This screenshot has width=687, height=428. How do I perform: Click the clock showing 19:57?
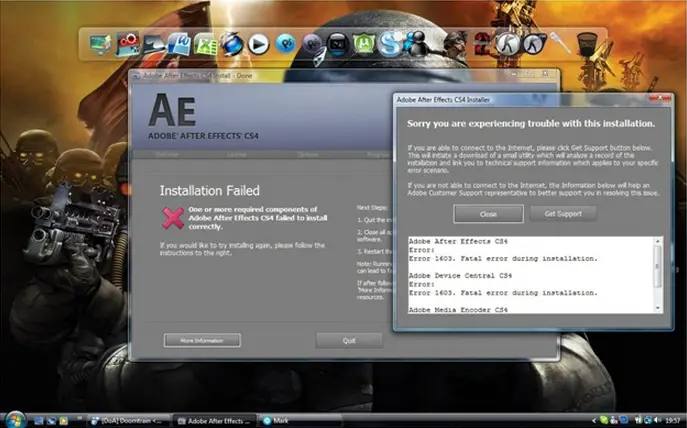coord(673,421)
